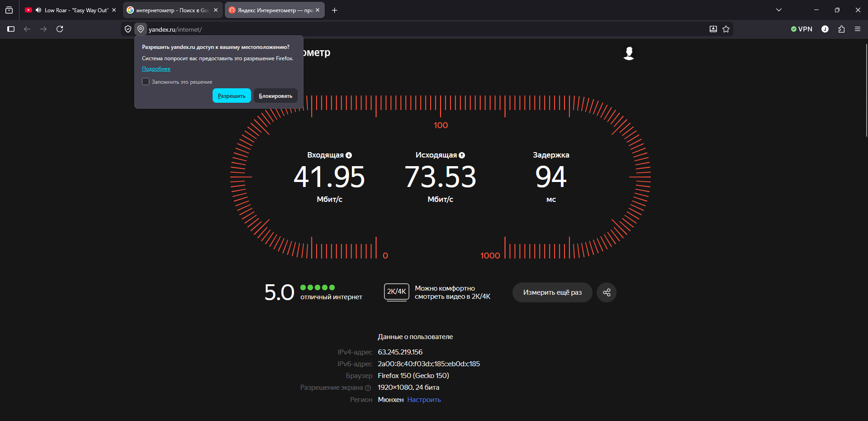Open the Extensions puzzle icon
The height and width of the screenshot is (421, 868).
[841, 29]
